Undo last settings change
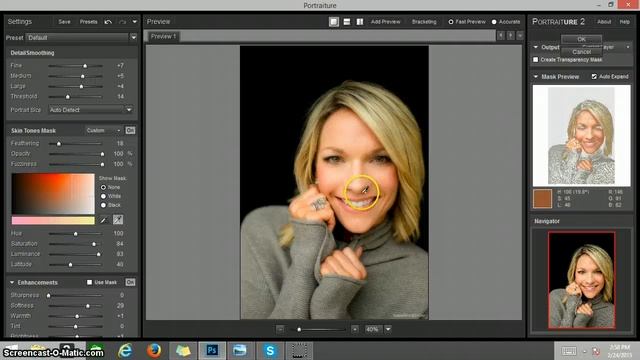 click(108, 22)
